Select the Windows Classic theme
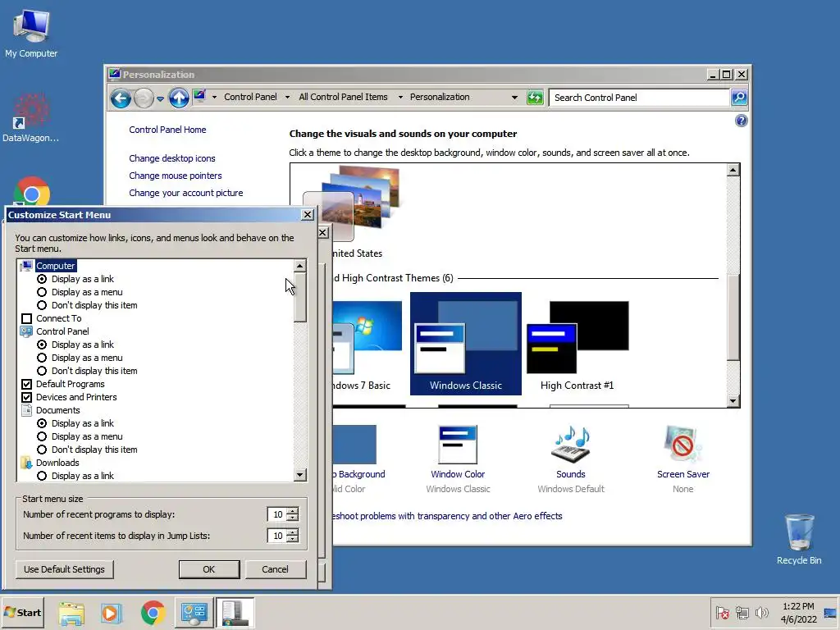The width and height of the screenshot is (840, 630). pyautogui.click(x=466, y=344)
